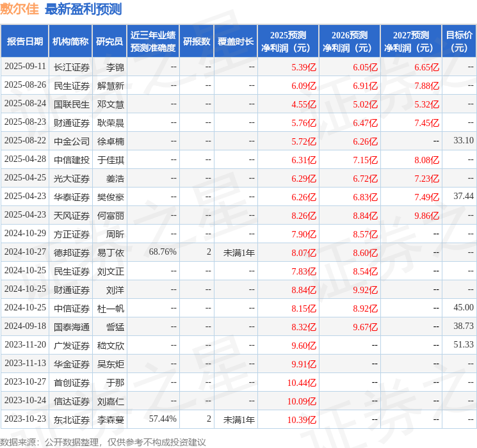477x448 pixels.
Task: Select the 信达证券 institution cell
Action: coord(72,401)
